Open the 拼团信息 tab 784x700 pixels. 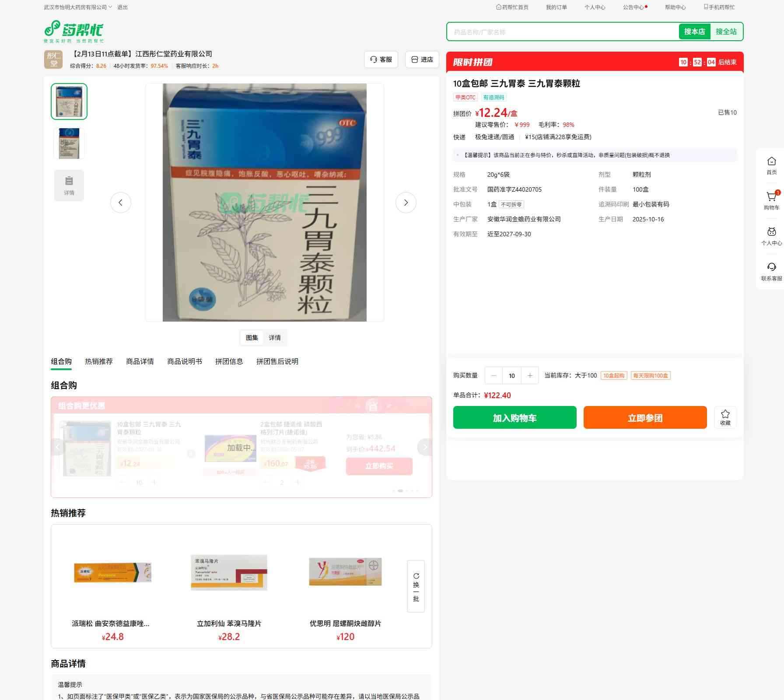coord(229,361)
